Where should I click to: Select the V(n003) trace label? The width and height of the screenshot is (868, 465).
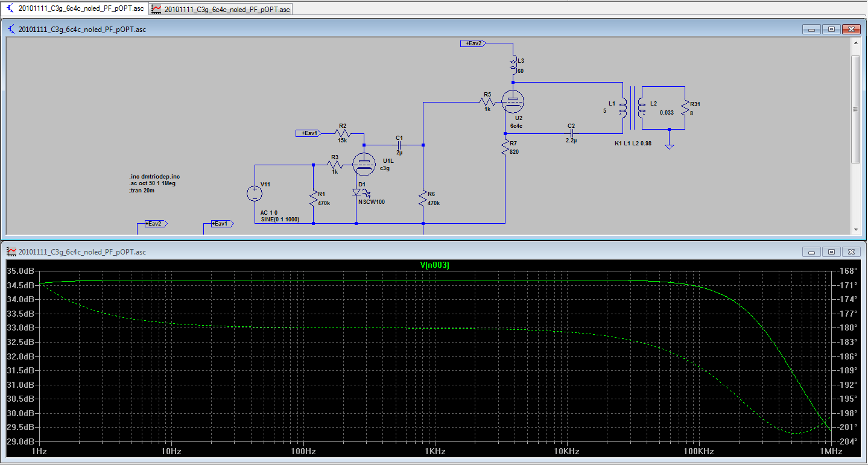click(435, 265)
